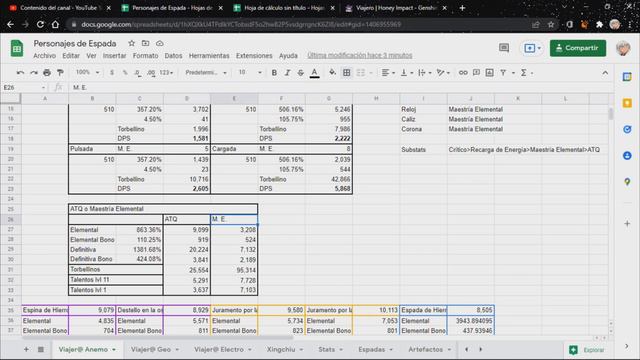Insert a chart from toolbar
Image resolution: width=640 pixels, height=360 pixels.
(x=489, y=73)
